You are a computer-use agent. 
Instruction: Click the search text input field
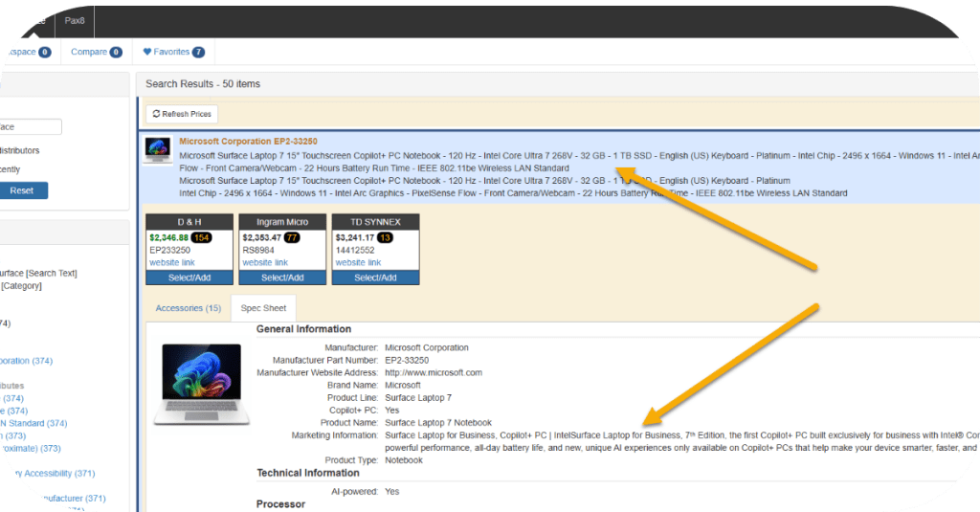pos(29,126)
